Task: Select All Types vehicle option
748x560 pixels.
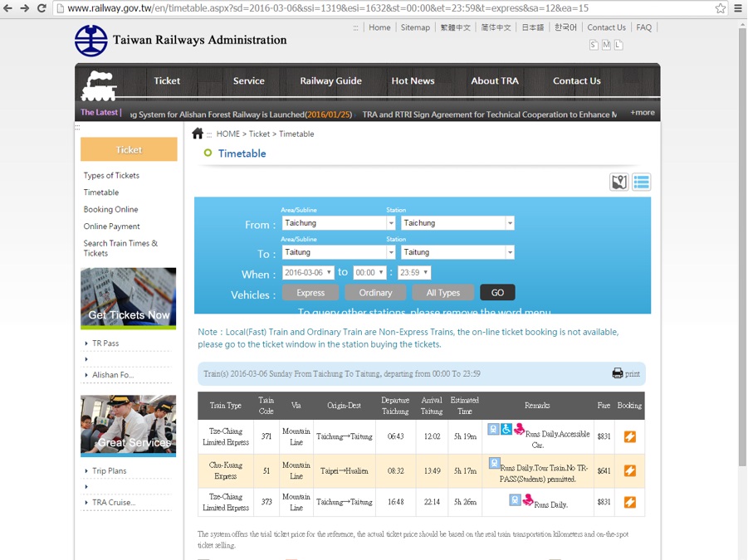Action: (443, 293)
